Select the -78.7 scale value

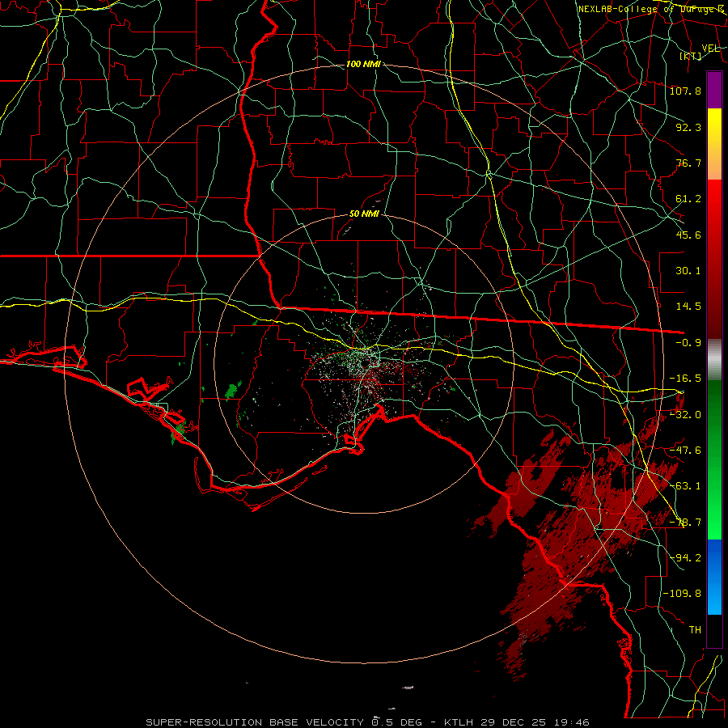685,523
